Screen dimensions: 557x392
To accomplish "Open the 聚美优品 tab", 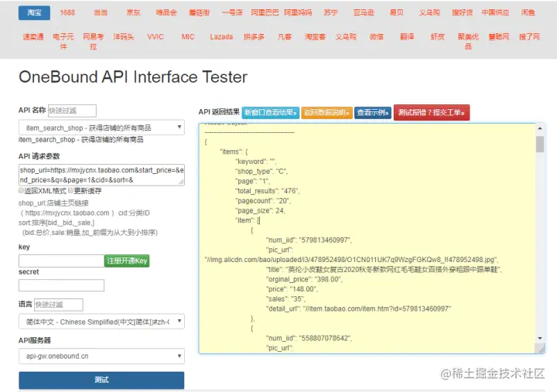I will (468, 42).
